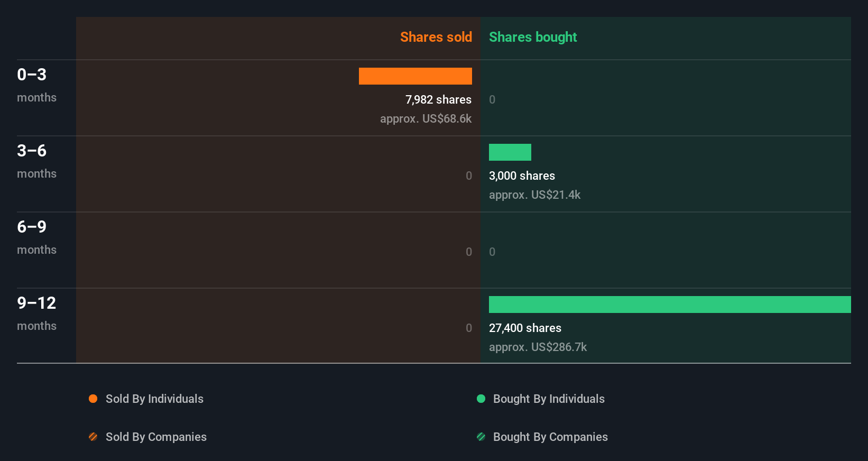Click the zero sold value in 9–12 months row
Image resolution: width=868 pixels, height=461 pixels.
469,328
